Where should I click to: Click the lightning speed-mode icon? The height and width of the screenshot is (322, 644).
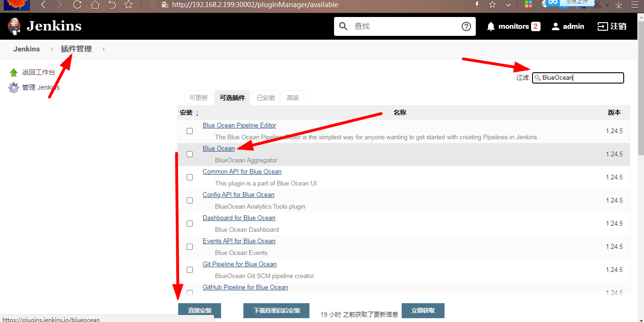coord(477,5)
